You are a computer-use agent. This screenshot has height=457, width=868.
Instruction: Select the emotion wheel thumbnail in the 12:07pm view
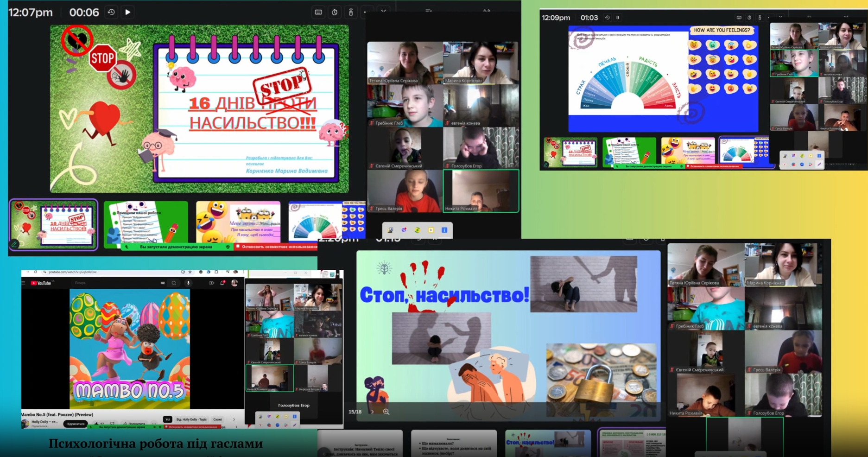click(x=327, y=222)
